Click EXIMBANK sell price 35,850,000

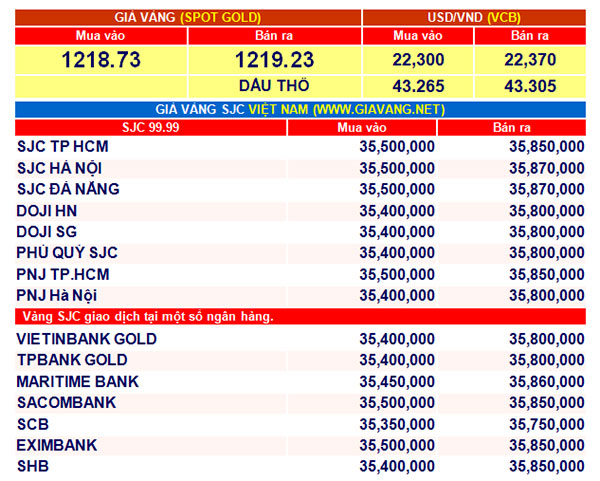pyautogui.click(x=547, y=446)
